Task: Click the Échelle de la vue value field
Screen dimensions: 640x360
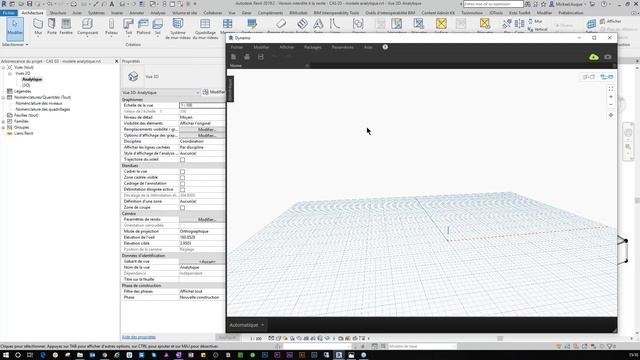Action: click(202, 105)
